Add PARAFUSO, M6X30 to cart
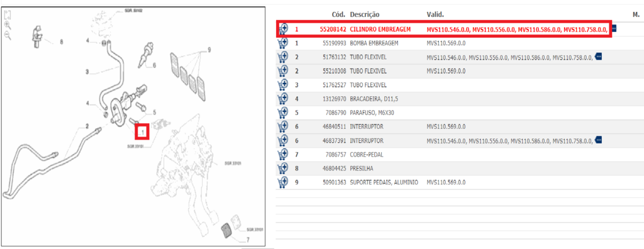644x249 pixels. [283, 113]
